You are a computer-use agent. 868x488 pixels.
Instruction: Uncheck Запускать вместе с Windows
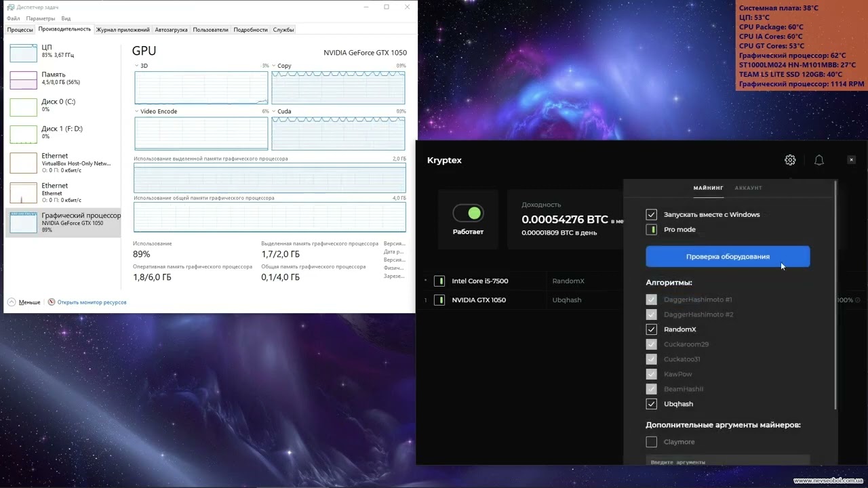point(651,214)
